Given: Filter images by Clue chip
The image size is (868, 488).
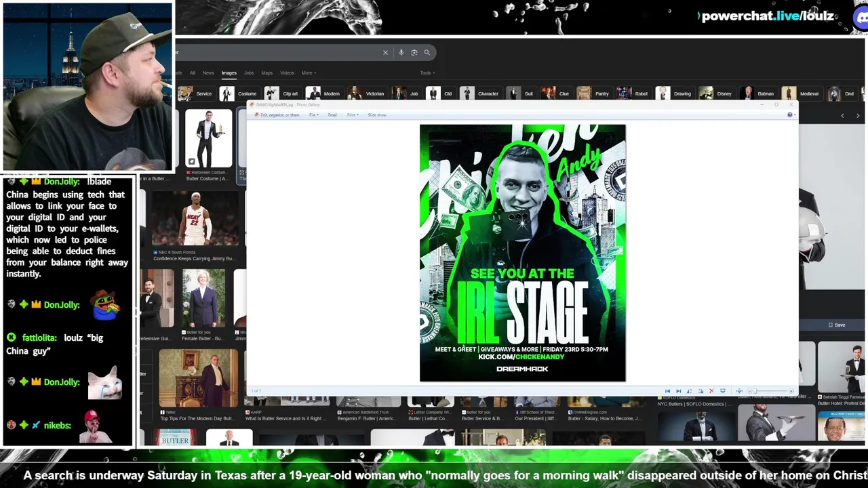Looking at the screenshot, I should click(556, 94).
